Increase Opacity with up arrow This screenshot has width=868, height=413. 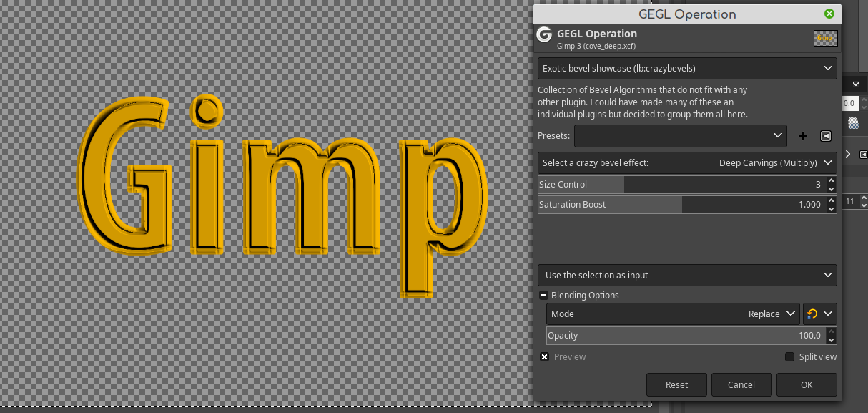click(831, 331)
